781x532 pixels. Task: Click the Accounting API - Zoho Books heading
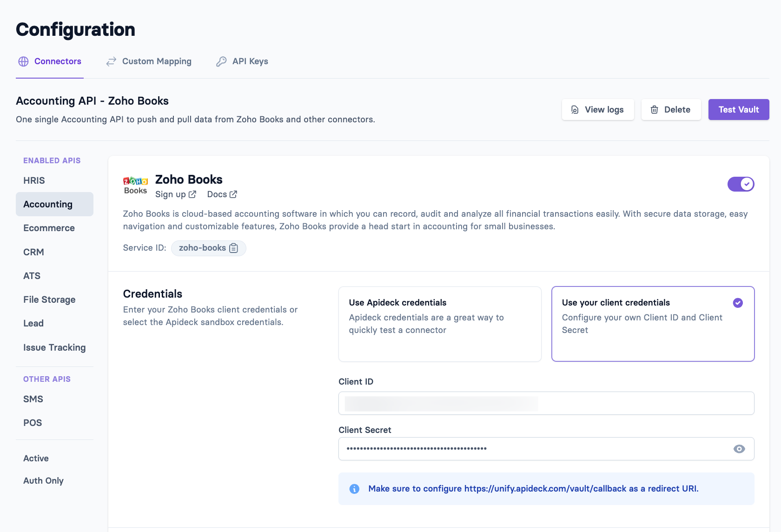pos(92,101)
